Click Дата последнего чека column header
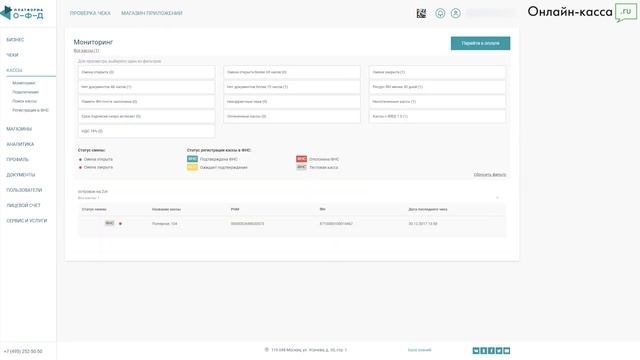The width and height of the screenshot is (640, 360). click(428, 209)
